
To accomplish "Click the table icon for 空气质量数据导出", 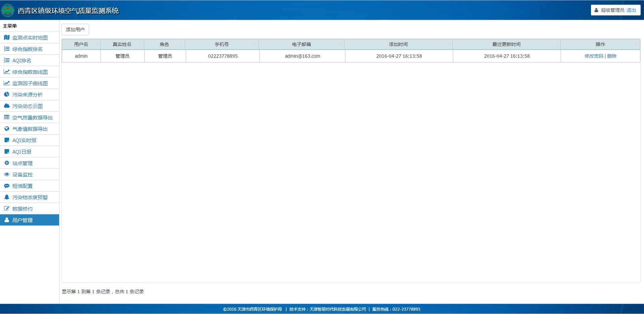I will click(7, 117).
